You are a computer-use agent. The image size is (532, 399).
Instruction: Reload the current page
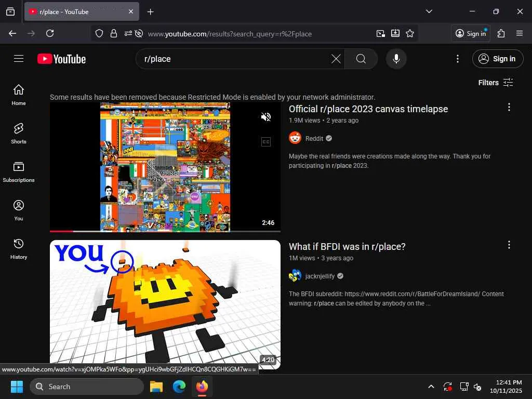50,33
